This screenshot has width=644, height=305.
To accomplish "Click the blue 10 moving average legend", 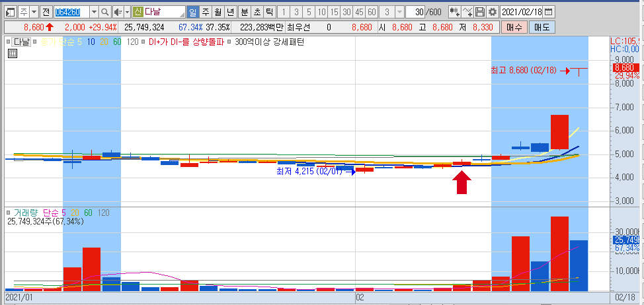I will 91,42.
